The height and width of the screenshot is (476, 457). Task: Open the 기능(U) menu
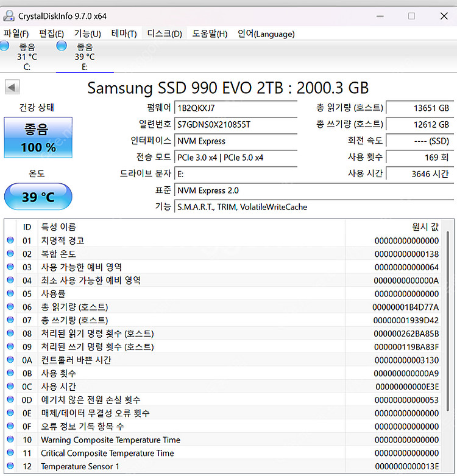click(88, 33)
